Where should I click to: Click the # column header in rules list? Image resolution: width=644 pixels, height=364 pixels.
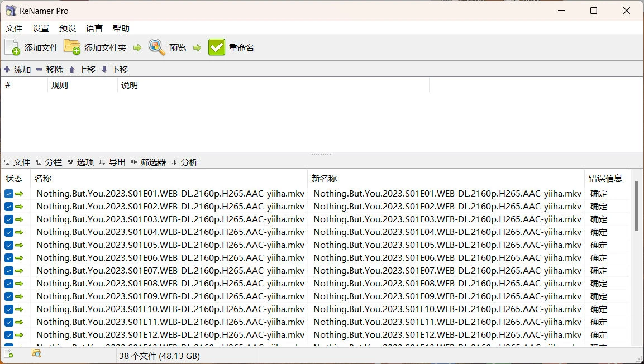click(x=25, y=85)
